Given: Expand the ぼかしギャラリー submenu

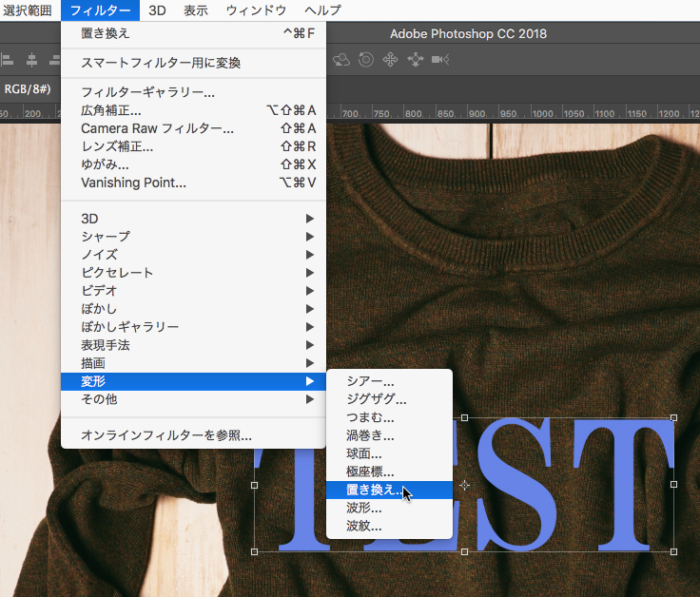Looking at the screenshot, I should coord(193,327).
